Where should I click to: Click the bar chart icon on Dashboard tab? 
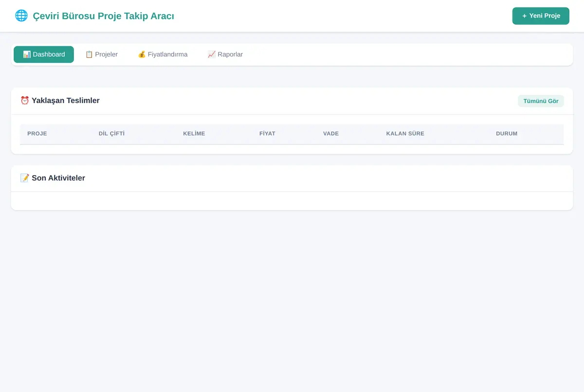27,54
